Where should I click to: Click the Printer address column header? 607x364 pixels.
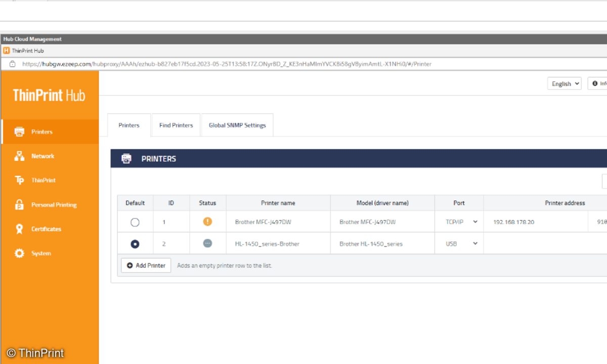(x=565, y=203)
